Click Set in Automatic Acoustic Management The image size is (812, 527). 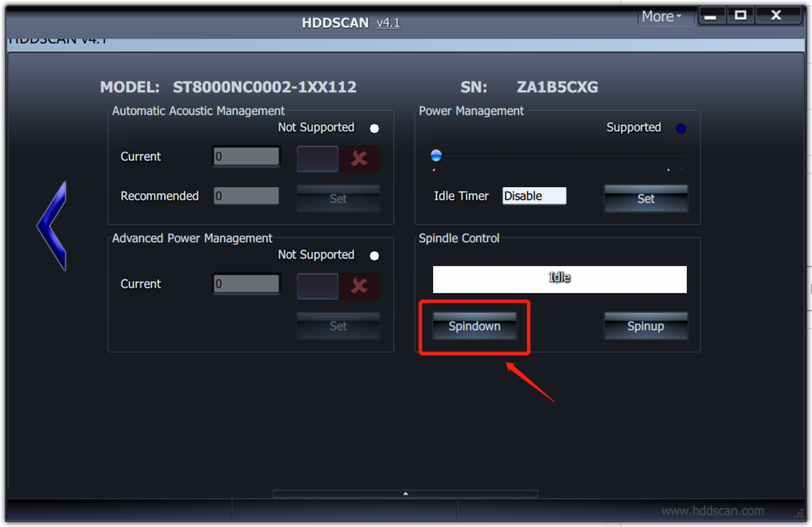click(x=338, y=199)
